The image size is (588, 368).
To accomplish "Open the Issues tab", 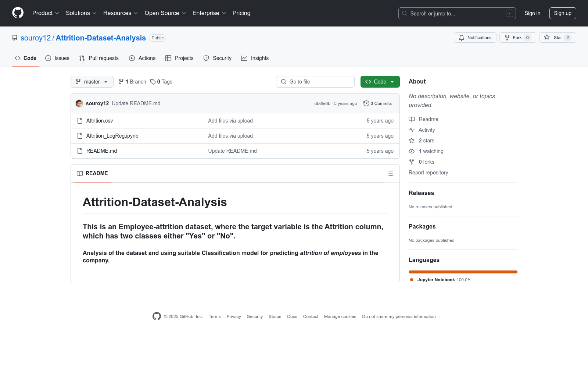I will [57, 58].
